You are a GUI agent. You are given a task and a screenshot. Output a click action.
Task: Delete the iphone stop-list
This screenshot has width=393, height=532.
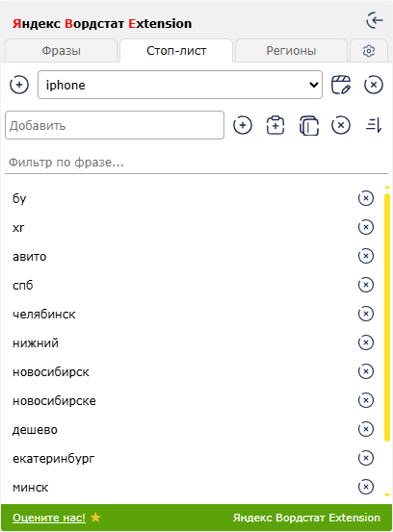[374, 85]
